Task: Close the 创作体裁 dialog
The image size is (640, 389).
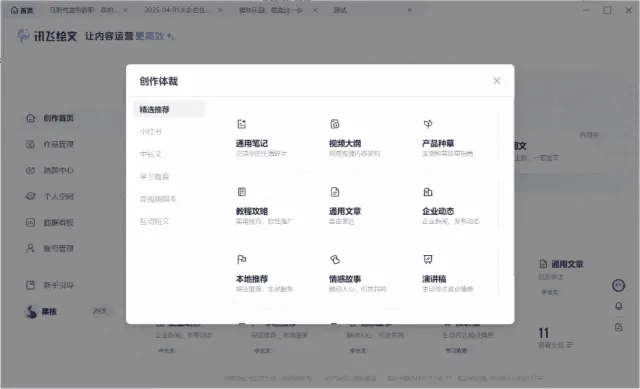Action: tap(496, 81)
